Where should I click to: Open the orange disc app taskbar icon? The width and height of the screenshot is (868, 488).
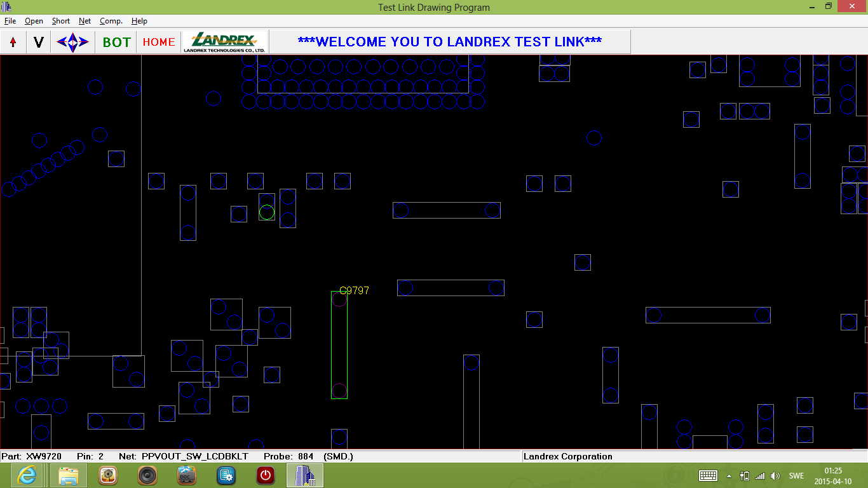point(108,475)
